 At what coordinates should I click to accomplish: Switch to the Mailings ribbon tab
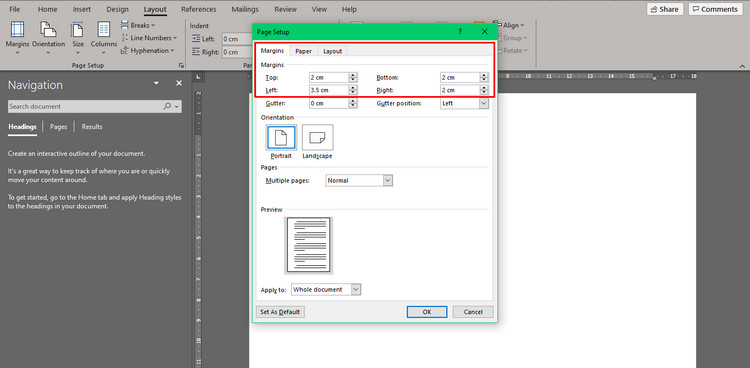tap(245, 9)
